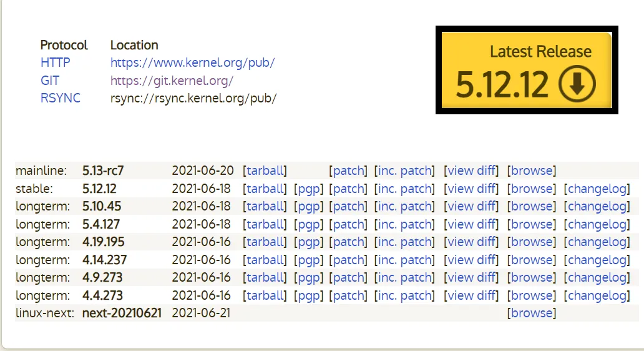Select version text 5.13-rc7
644x351 pixels.
coord(103,171)
